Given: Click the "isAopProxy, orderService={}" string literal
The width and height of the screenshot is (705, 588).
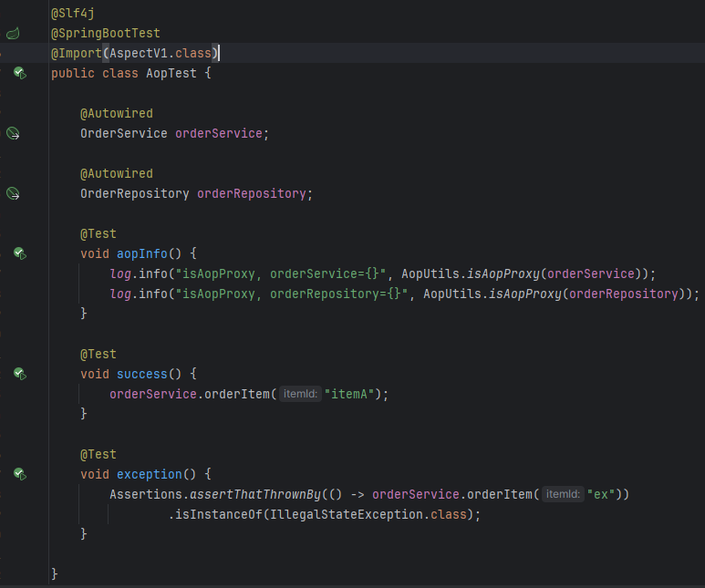Looking at the screenshot, I should tap(281, 273).
